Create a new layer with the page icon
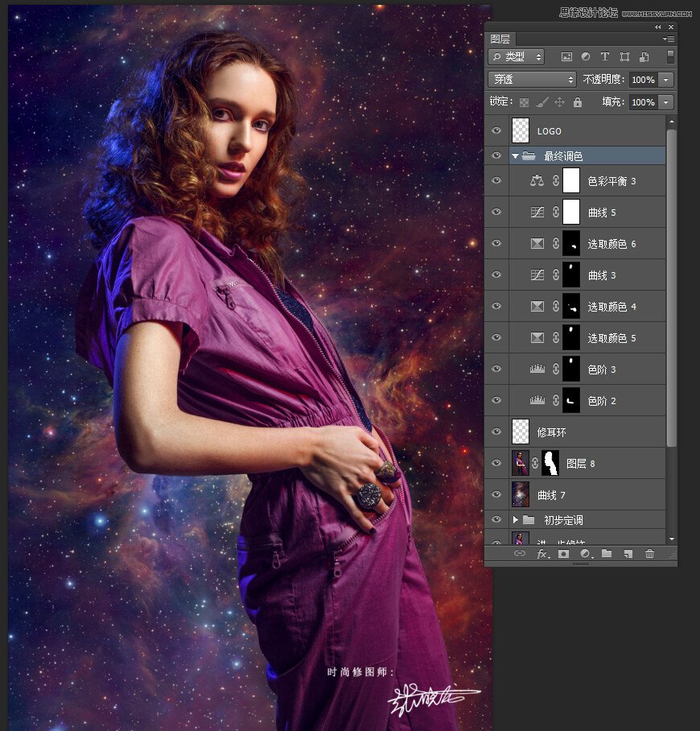This screenshot has height=731, width=700. [628, 554]
